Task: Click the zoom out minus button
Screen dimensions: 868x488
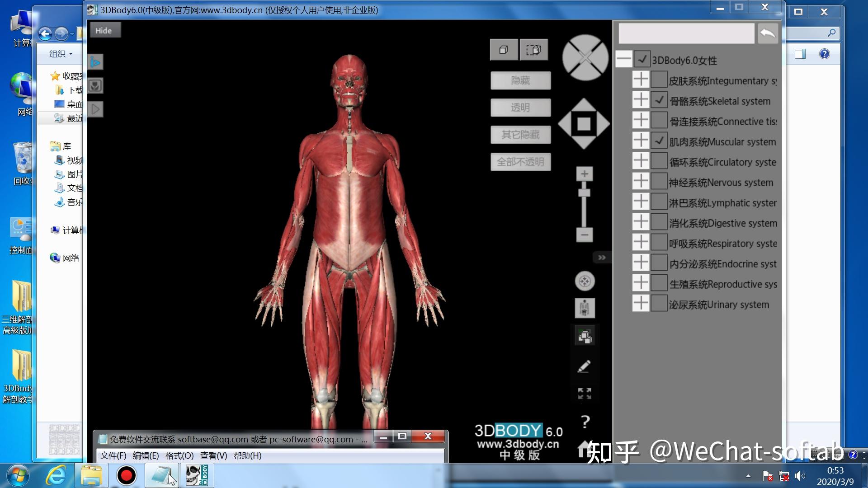Action: [585, 235]
